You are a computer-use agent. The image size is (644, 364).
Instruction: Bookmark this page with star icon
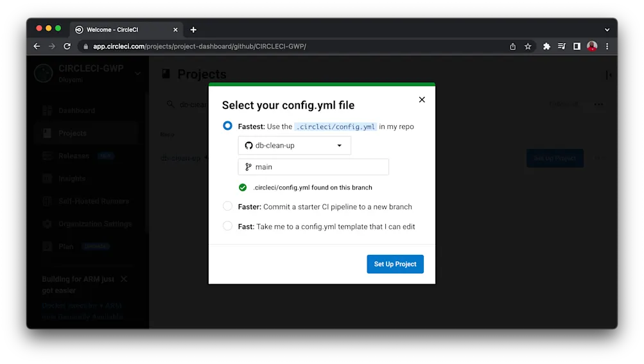(x=528, y=46)
